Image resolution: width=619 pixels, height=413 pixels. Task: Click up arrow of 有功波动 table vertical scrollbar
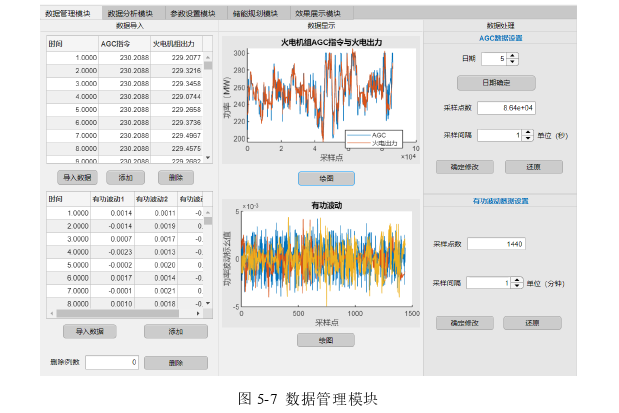[x=208, y=213]
